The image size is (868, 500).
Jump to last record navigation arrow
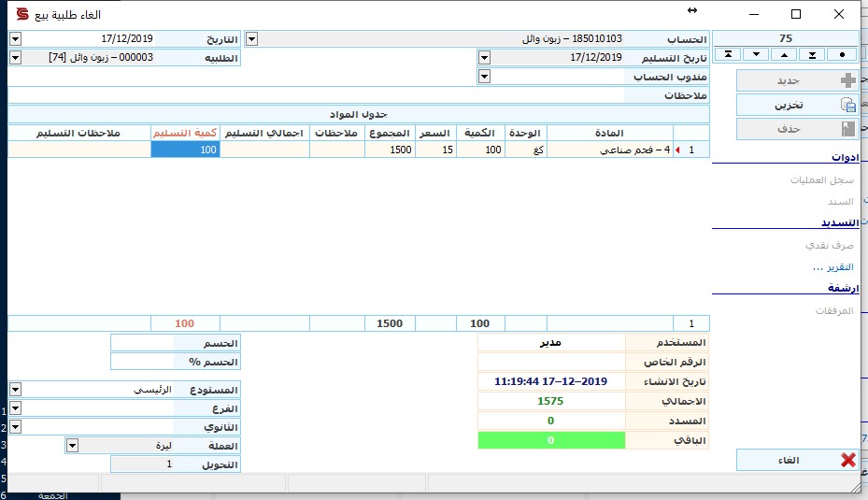pyautogui.click(x=812, y=54)
